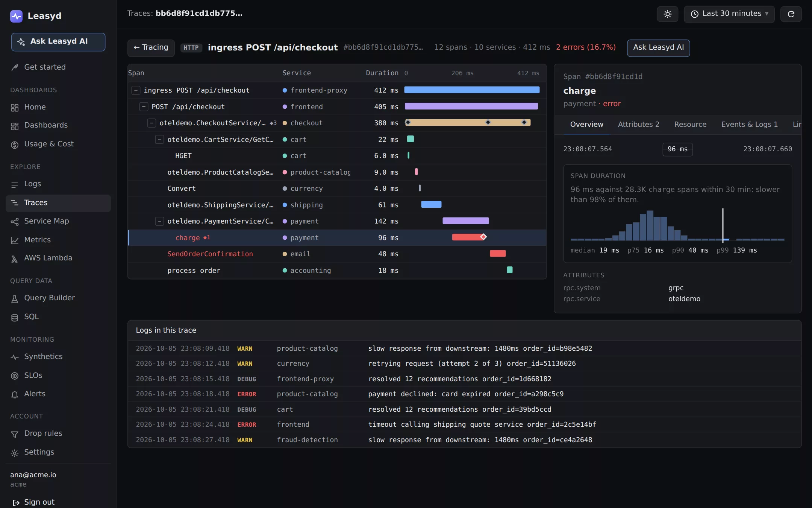Image resolution: width=812 pixels, height=508 pixels.
Task: Click the error event diamond on charge bar
Action: tap(483, 237)
